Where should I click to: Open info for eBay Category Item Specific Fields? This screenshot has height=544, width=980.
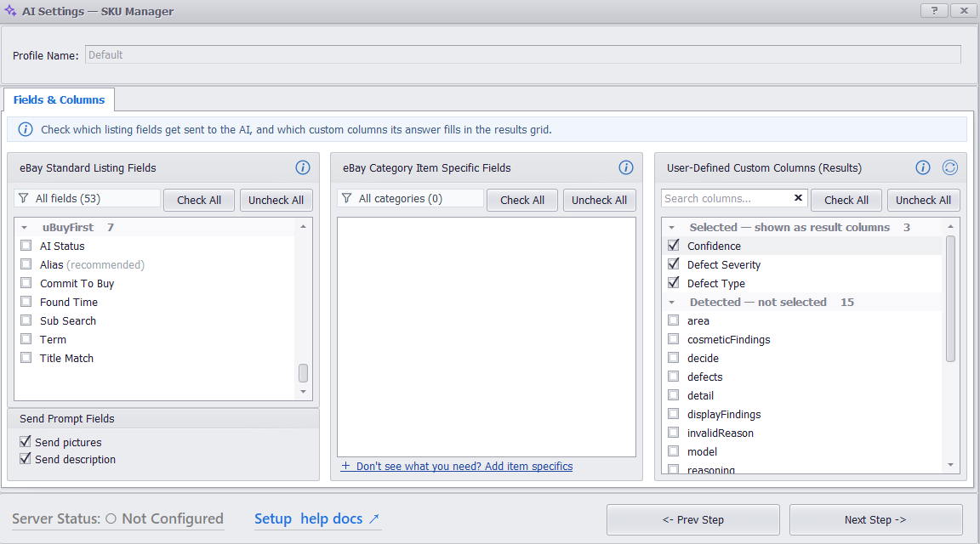(x=625, y=167)
